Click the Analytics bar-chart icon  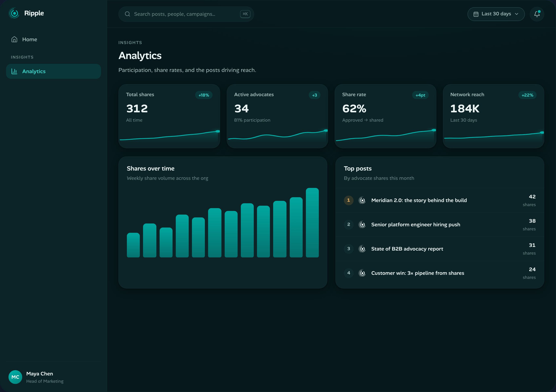tap(14, 71)
